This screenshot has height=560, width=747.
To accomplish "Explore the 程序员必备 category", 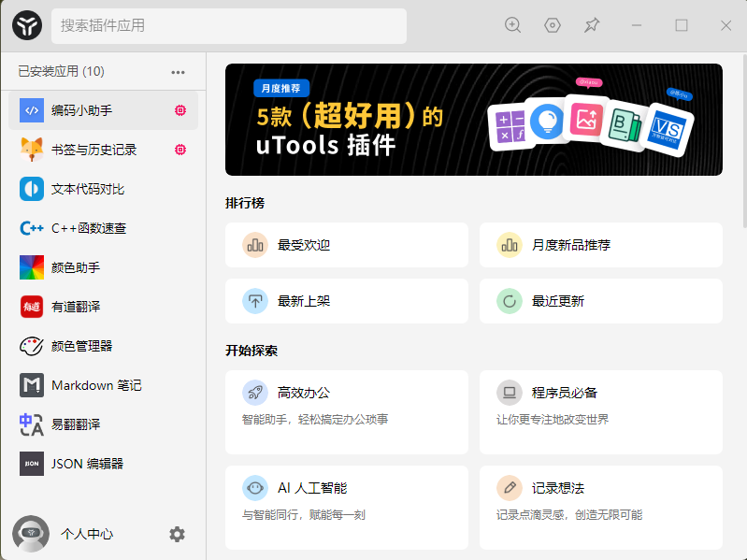I will coord(601,412).
